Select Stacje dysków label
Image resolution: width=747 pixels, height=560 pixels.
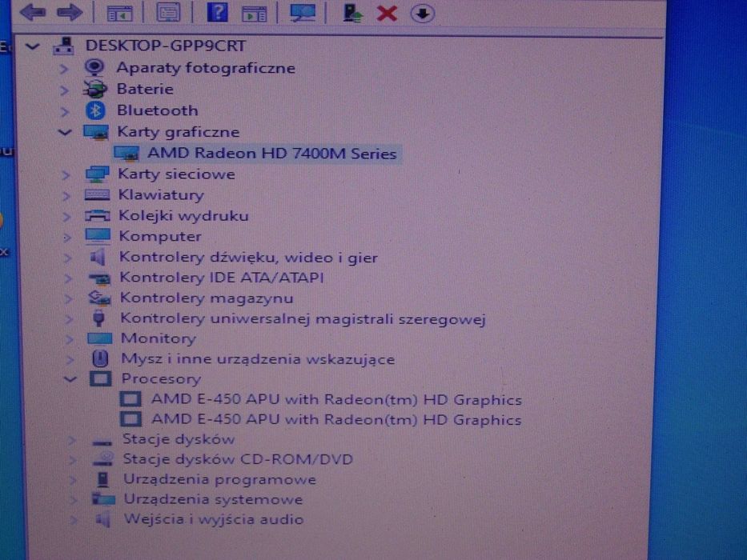tap(179, 439)
